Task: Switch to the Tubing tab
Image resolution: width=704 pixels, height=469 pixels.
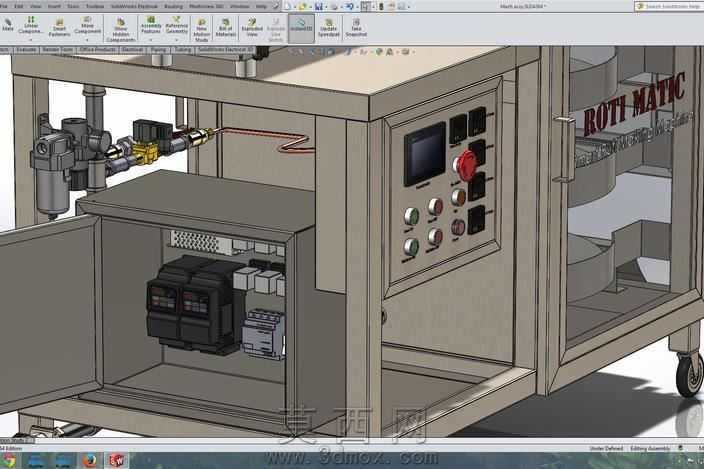Action: pos(183,50)
